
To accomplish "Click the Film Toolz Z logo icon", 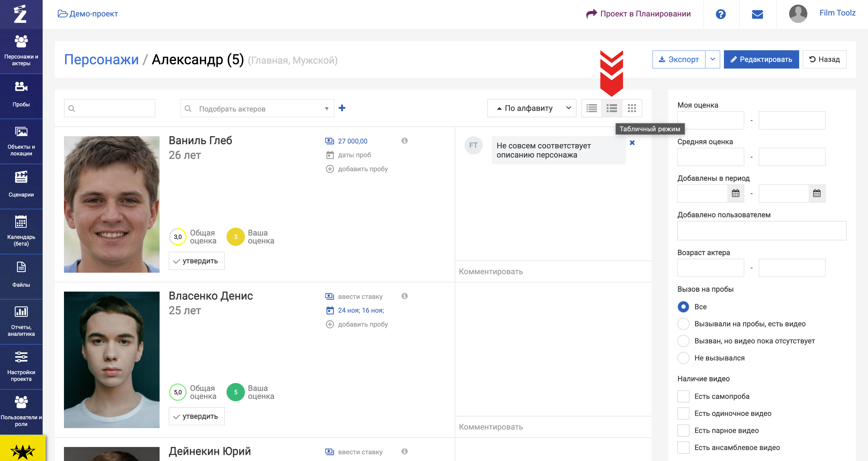I will pyautogui.click(x=20, y=14).
